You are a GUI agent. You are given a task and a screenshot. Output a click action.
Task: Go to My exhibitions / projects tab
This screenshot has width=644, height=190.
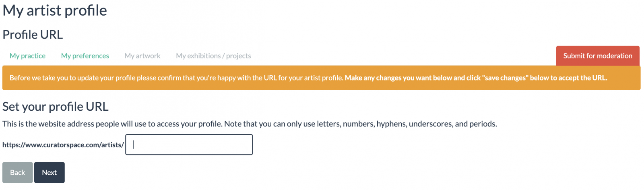tap(213, 56)
